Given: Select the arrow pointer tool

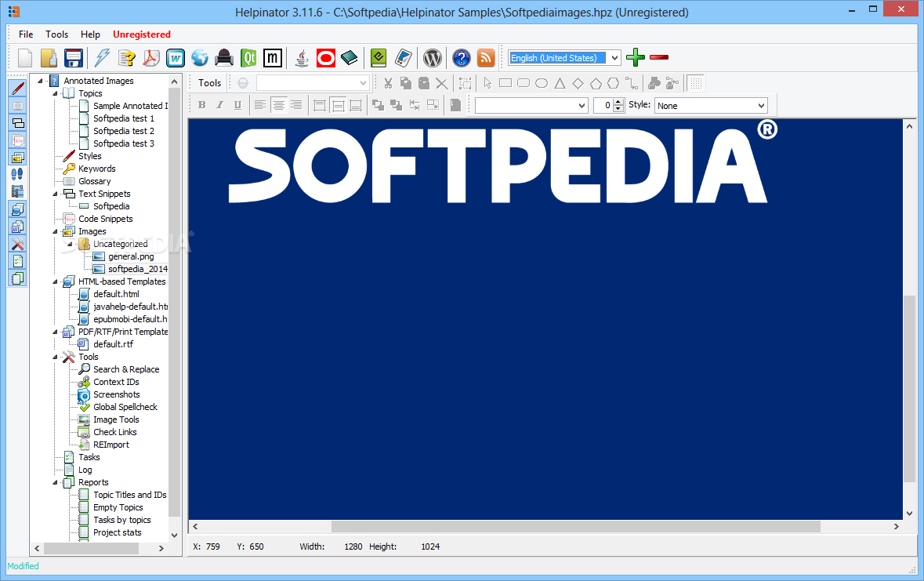Looking at the screenshot, I should click(487, 83).
